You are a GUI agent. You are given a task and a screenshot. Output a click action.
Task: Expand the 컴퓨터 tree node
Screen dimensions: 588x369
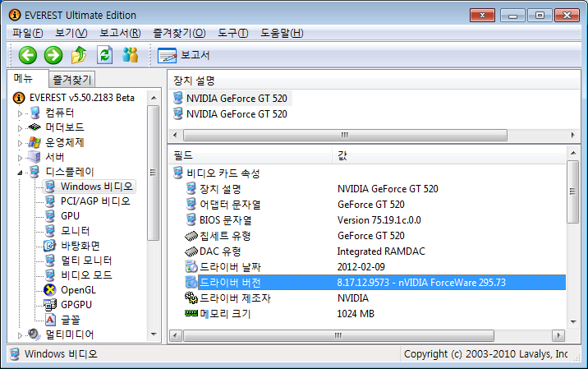[21, 113]
